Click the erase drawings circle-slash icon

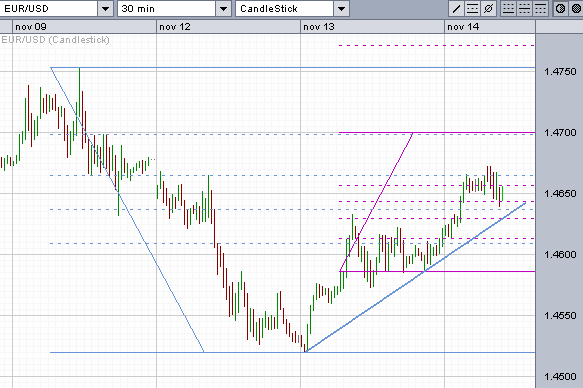coord(488,9)
